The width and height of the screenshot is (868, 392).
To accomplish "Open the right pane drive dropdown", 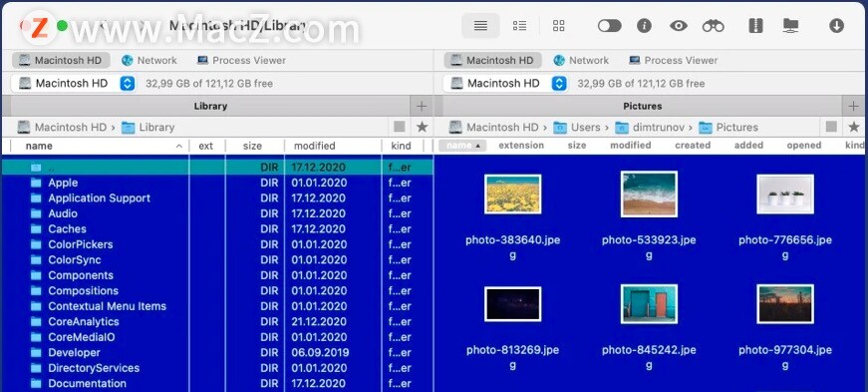I will [505, 84].
